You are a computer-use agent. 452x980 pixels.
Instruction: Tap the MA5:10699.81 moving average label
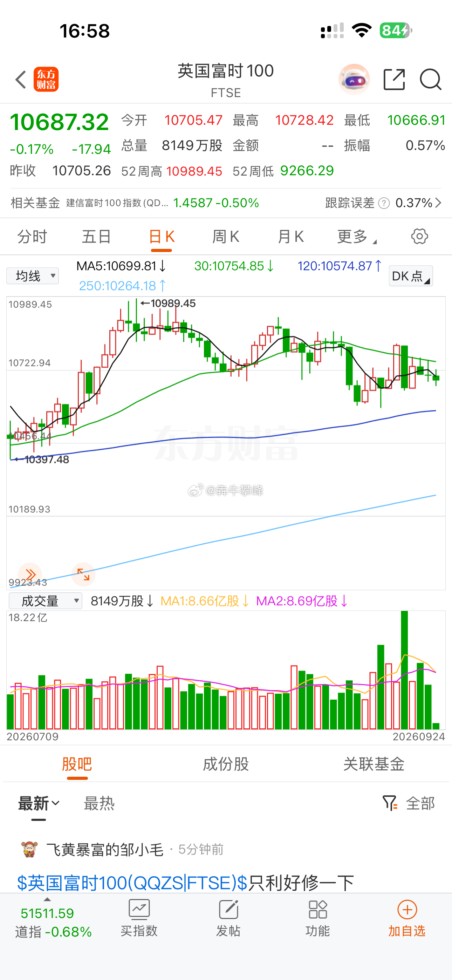coord(121,266)
